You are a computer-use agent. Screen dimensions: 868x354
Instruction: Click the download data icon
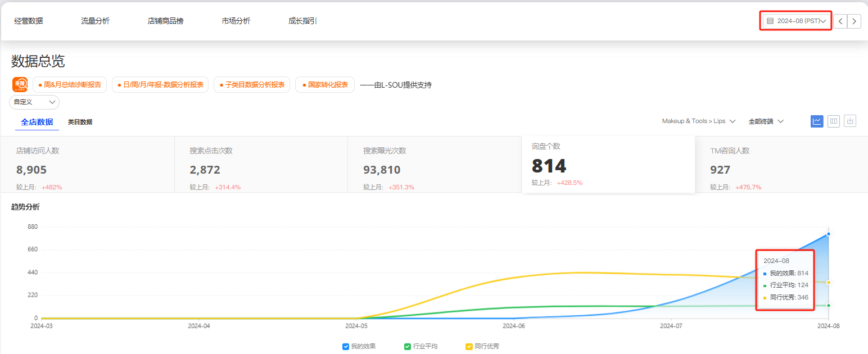tap(850, 121)
